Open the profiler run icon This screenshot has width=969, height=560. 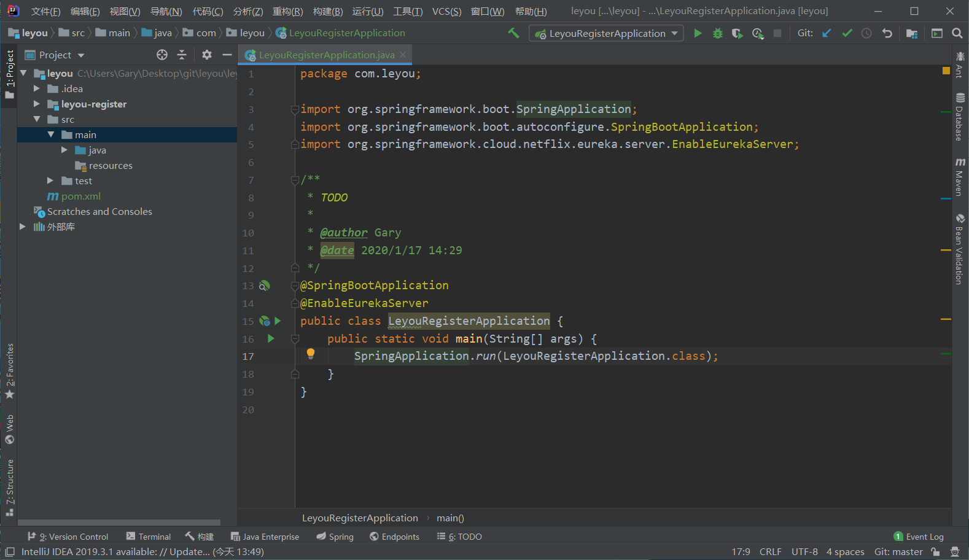click(758, 33)
